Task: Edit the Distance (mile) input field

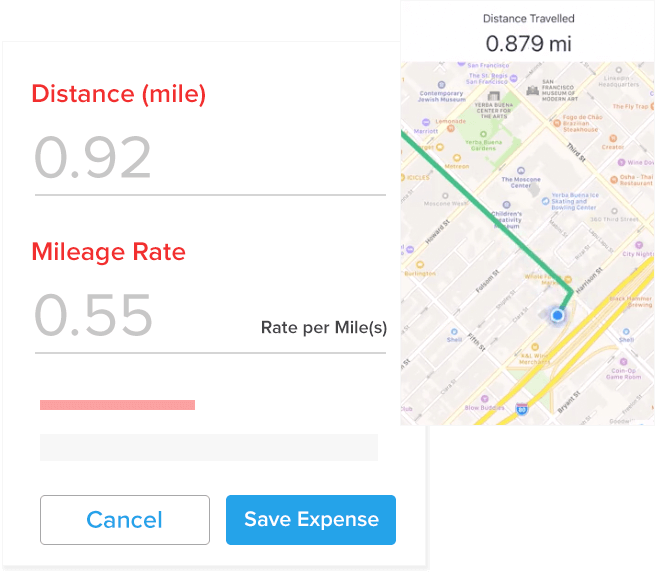Action: coord(210,158)
